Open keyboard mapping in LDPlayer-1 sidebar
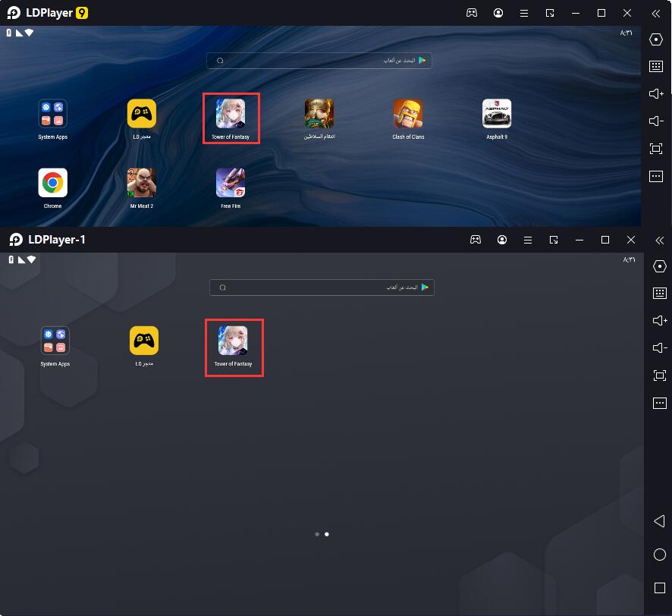This screenshot has width=672, height=616. click(x=660, y=294)
